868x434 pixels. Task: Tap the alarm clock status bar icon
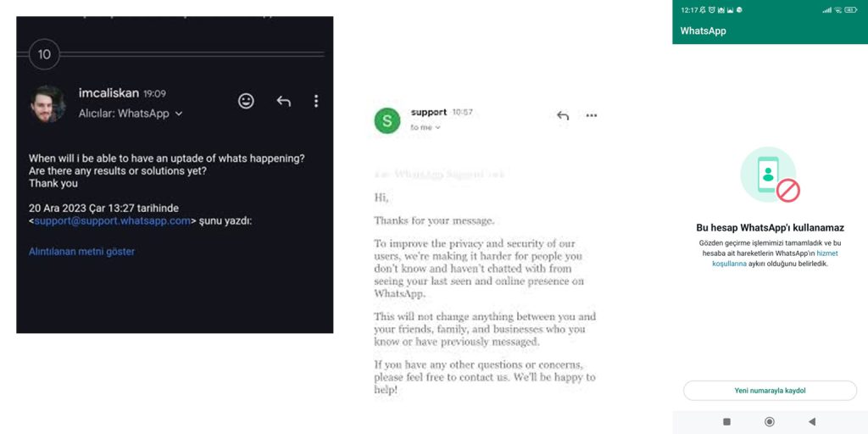coord(713,10)
